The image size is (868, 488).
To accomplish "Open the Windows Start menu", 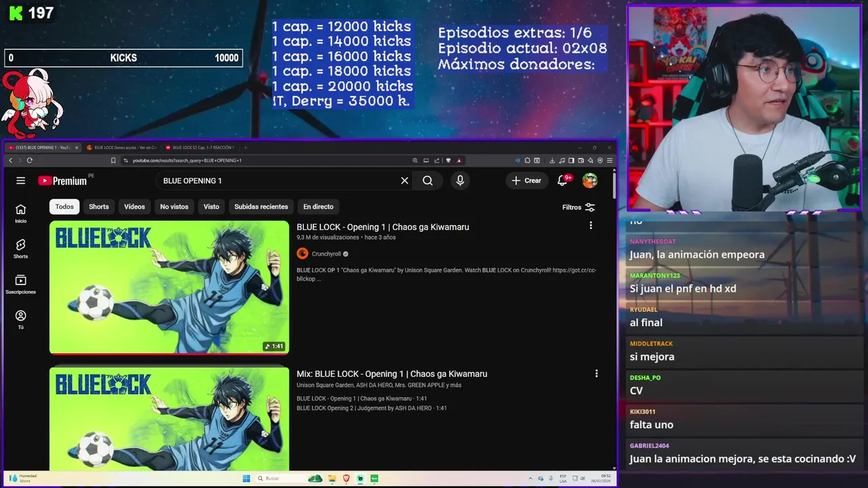I will 247,479.
